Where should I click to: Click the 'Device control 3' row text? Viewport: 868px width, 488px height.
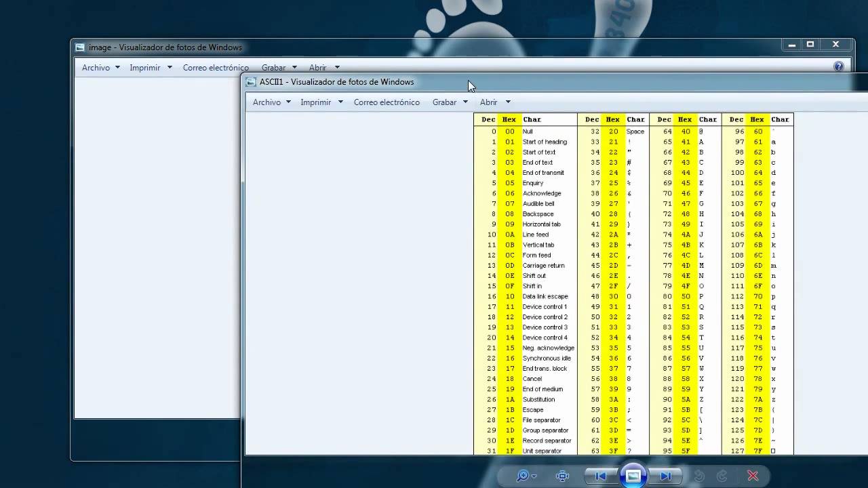coord(545,327)
